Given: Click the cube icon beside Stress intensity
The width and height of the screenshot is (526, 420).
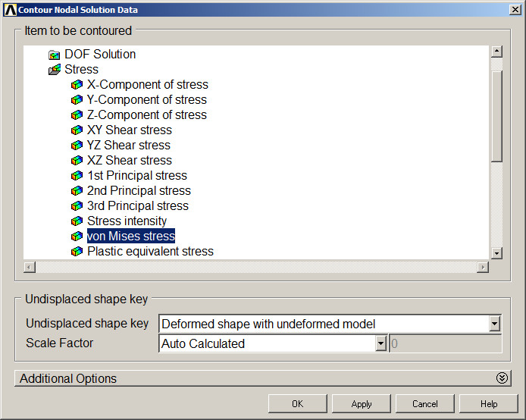Looking at the screenshot, I should tap(77, 221).
